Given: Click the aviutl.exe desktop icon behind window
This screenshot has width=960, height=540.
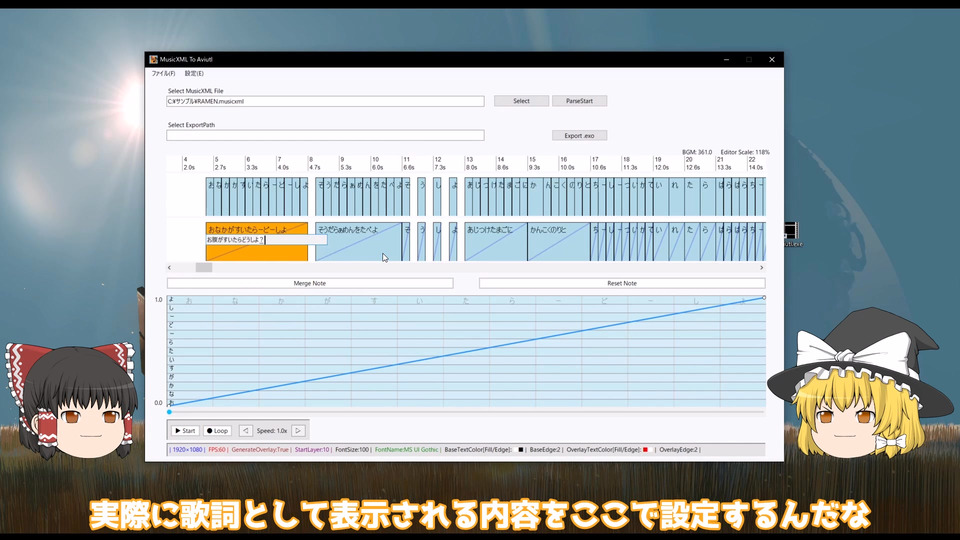Looking at the screenshot, I should point(792,234).
